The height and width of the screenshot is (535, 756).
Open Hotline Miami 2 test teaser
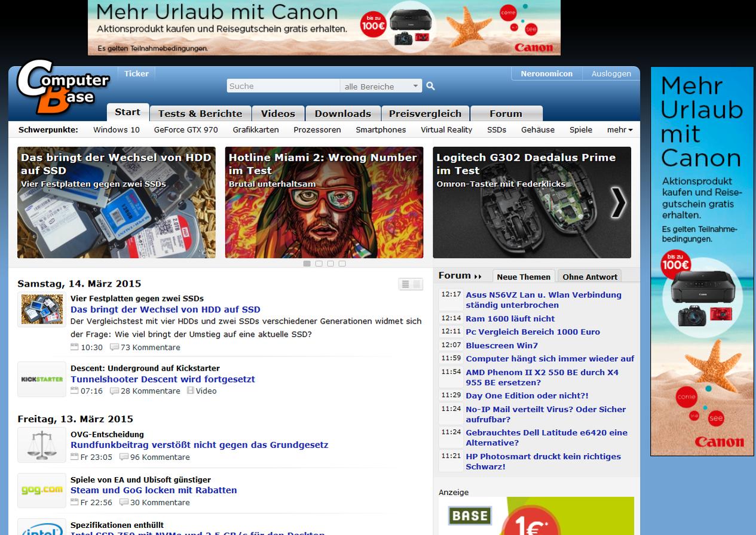pyautogui.click(x=324, y=202)
